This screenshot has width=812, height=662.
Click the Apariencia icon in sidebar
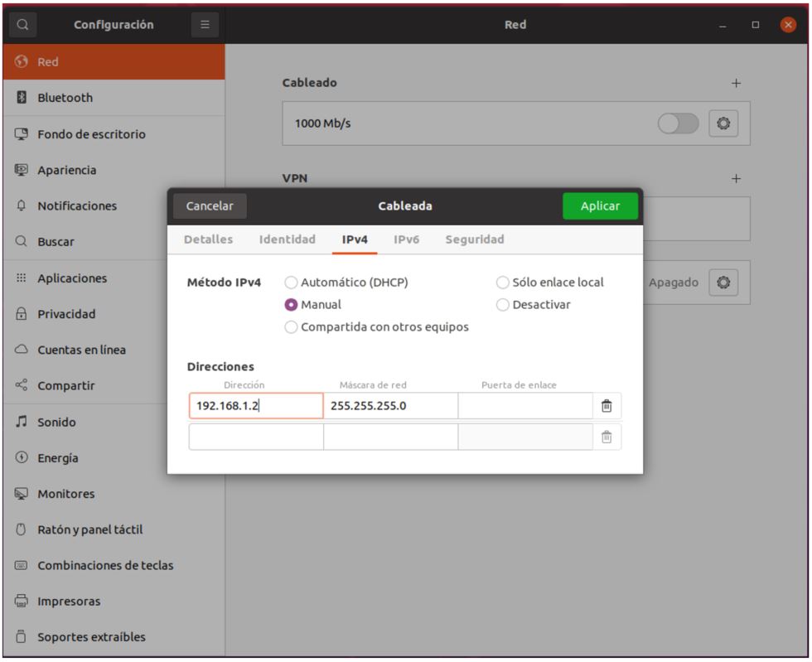coord(22,170)
